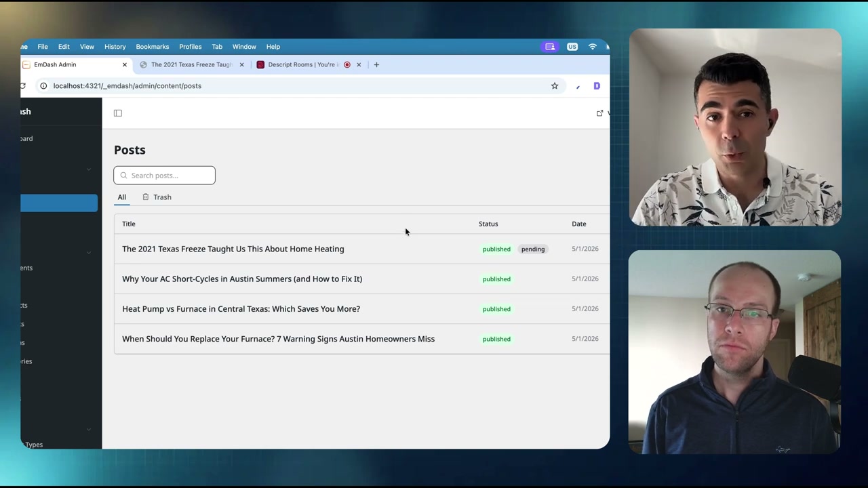This screenshot has height=488, width=868.
Task: Open the purple D browser extension
Action: point(597,86)
